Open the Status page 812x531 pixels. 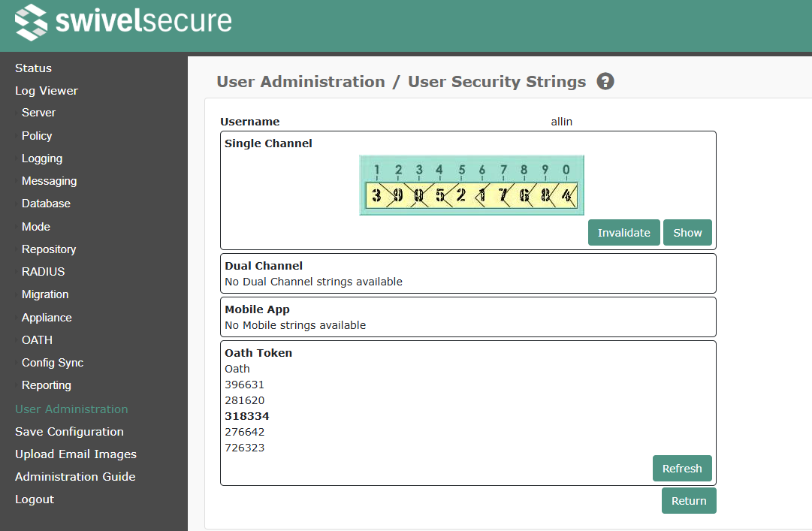coord(33,68)
